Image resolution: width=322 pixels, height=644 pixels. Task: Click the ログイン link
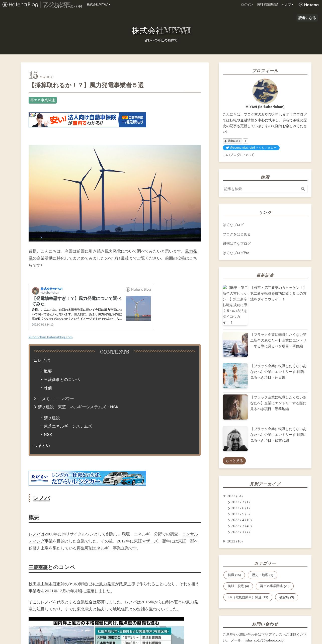(247, 5)
